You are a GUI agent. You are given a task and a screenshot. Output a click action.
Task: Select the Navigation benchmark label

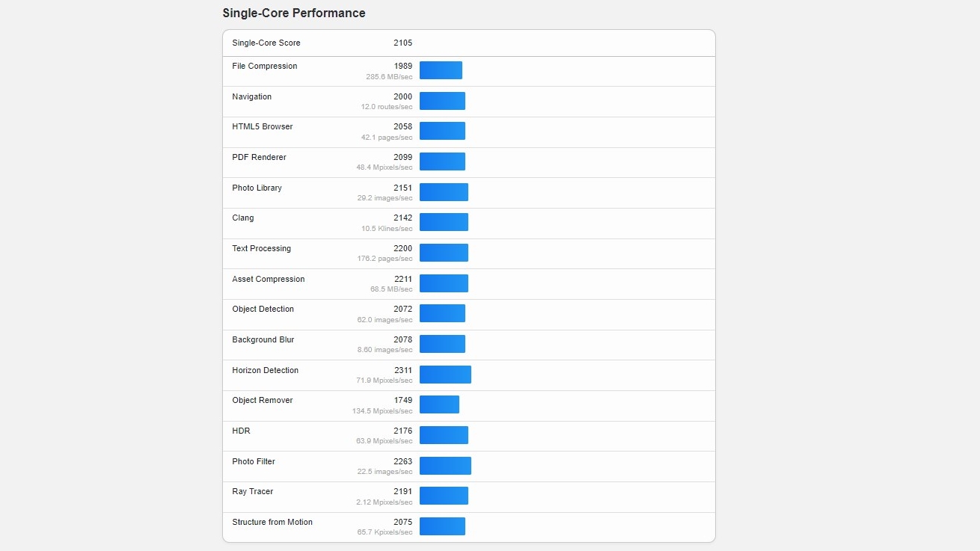point(252,97)
